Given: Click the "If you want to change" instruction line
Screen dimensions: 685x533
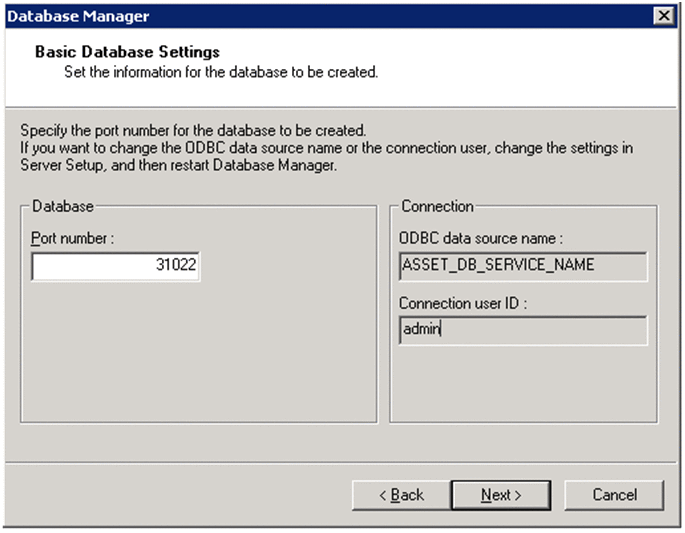Looking at the screenshot, I should pyautogui.click(x=325, y=148).
